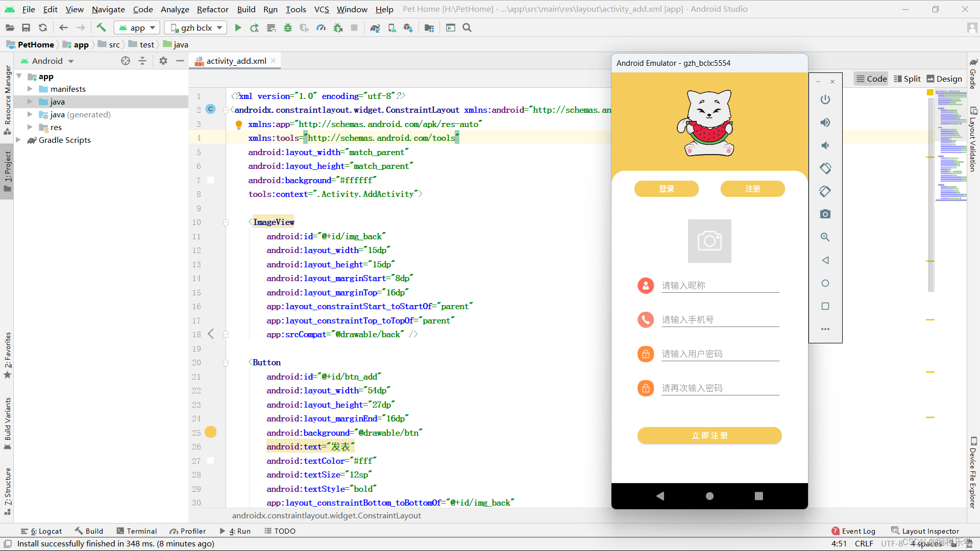The width and height of the screenshot is (980, 551).
Task: Click the 立即注册 button in emulator
Action: 709,435
